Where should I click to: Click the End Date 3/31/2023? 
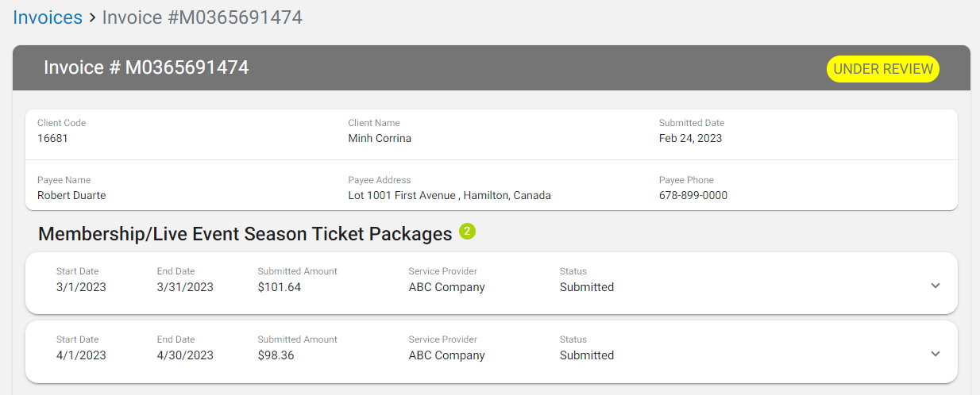coord(185,287)
